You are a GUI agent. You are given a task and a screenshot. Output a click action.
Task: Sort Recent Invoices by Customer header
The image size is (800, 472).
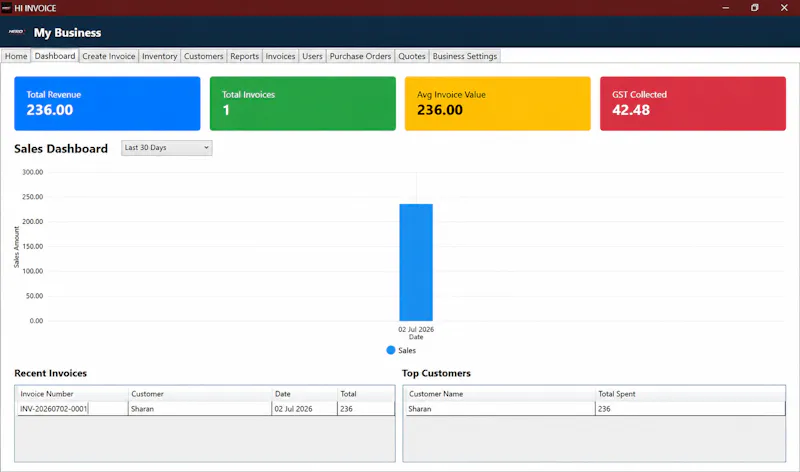pyautogui.click(x=200, y=394)
